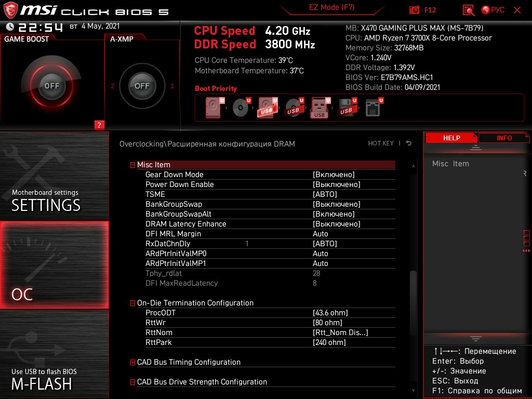The height and width of the screenshot is (399, 532).
Task: Collapse CAD Bus Drive Strength Configuration
Action: coord(132,382)
